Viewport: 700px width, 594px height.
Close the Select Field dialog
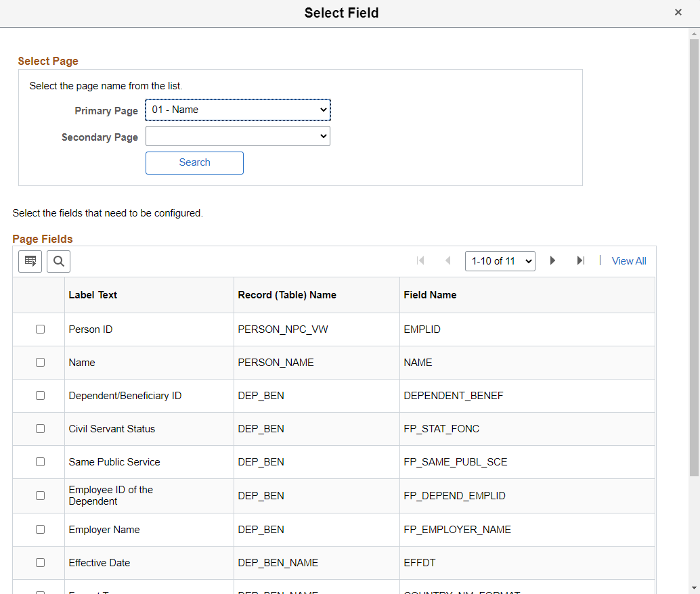click(678, 13)
